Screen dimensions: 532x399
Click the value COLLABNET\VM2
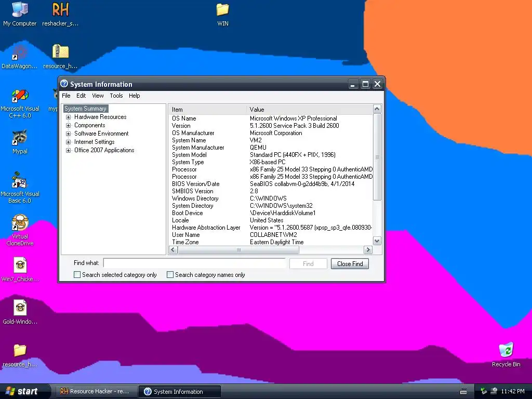pos(273,235)
